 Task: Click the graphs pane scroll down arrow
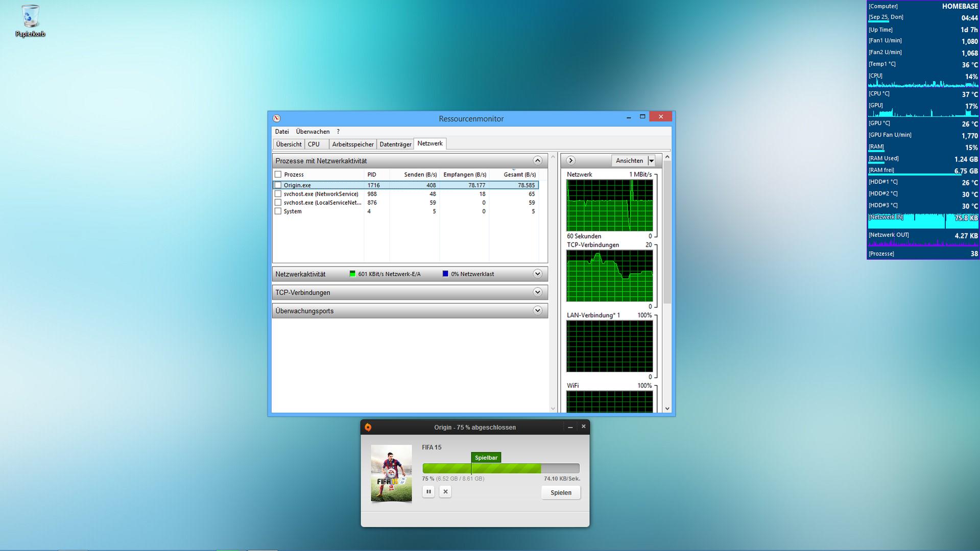coord(667,409)
